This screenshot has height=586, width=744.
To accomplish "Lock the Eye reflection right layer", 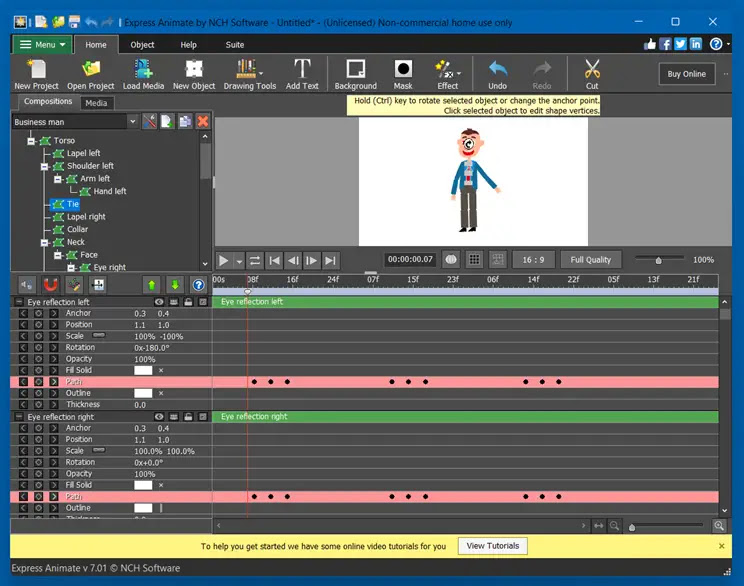I will (188, 417).
